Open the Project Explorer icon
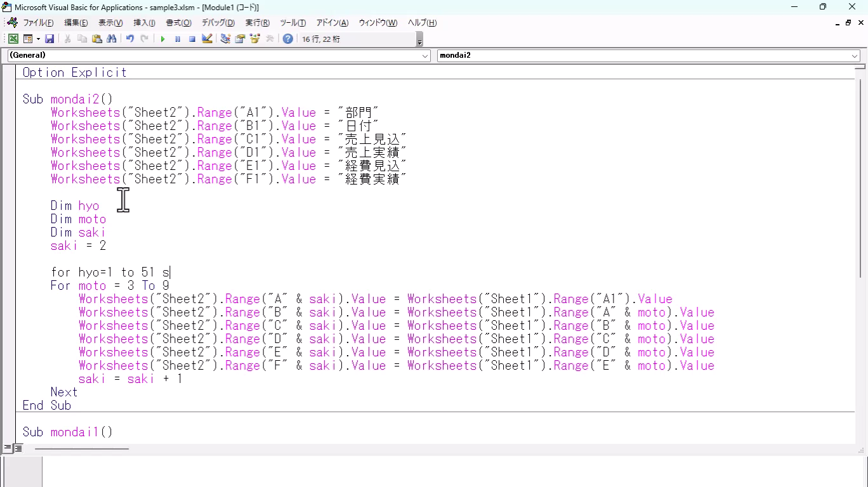 pos(225,39)
